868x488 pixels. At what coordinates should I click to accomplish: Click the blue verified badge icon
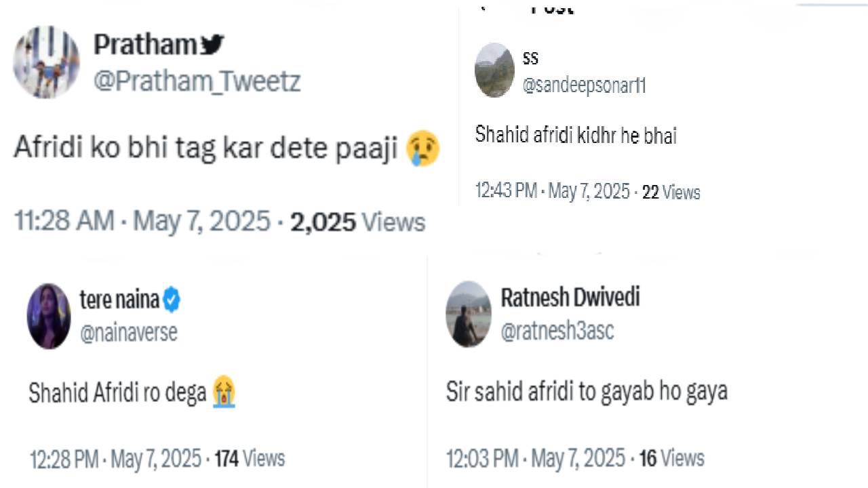[172, 300]
